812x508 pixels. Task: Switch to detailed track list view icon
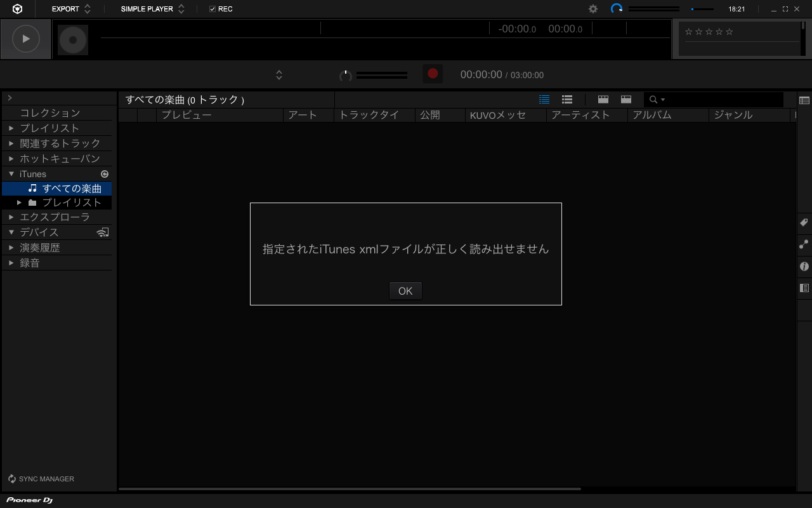pos(544,99)
